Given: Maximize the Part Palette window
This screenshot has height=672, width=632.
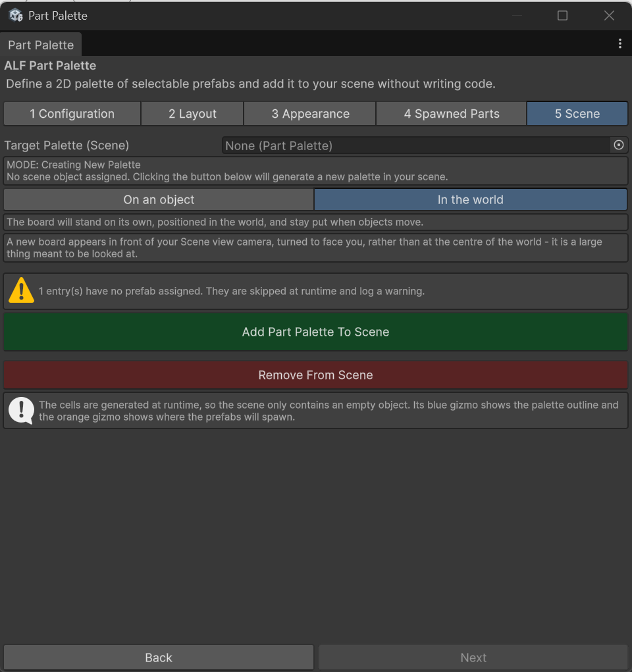Looking at the screenshot, I should [562, 16].
